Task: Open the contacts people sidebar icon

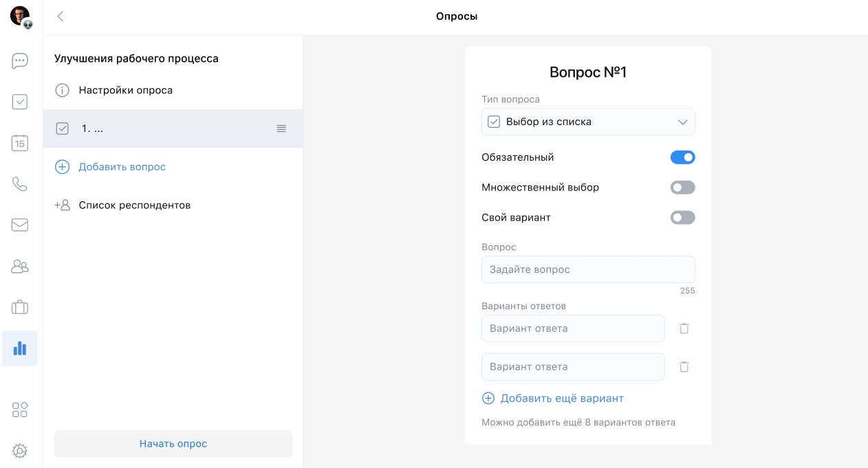Action: [x=20, y=266]
